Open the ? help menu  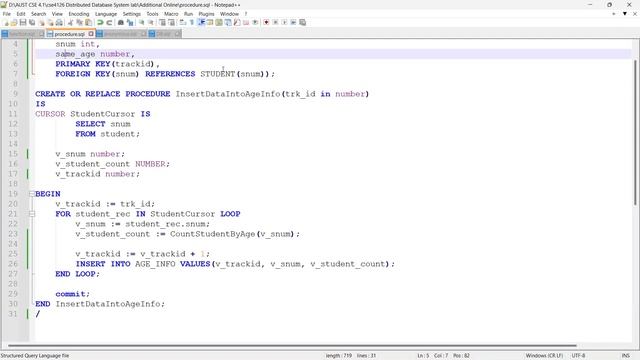(246, 14)
